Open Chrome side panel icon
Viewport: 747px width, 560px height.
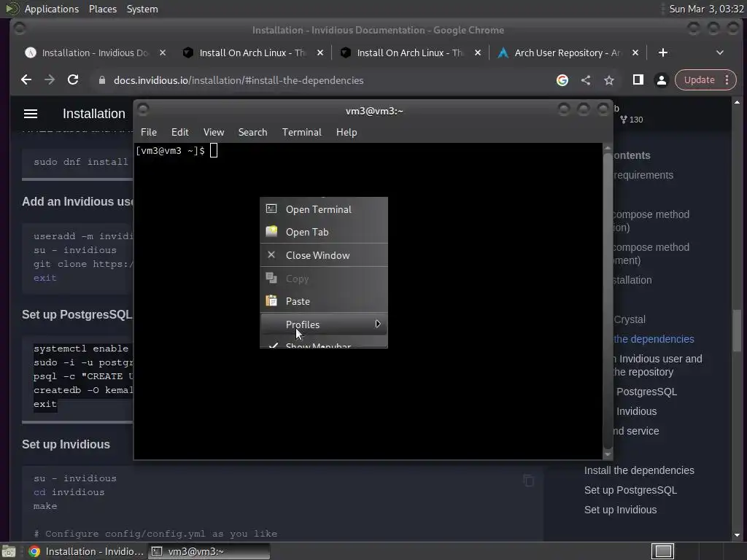(x=638, y=80)
